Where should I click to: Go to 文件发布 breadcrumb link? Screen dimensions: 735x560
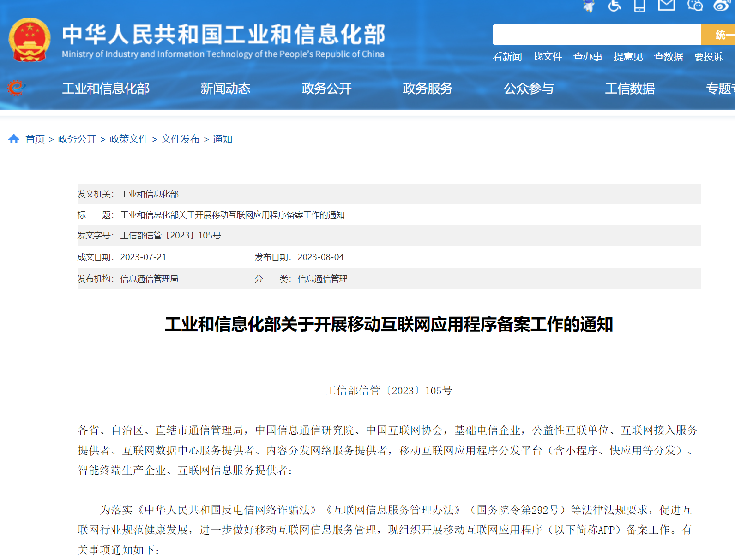(181, 139)
